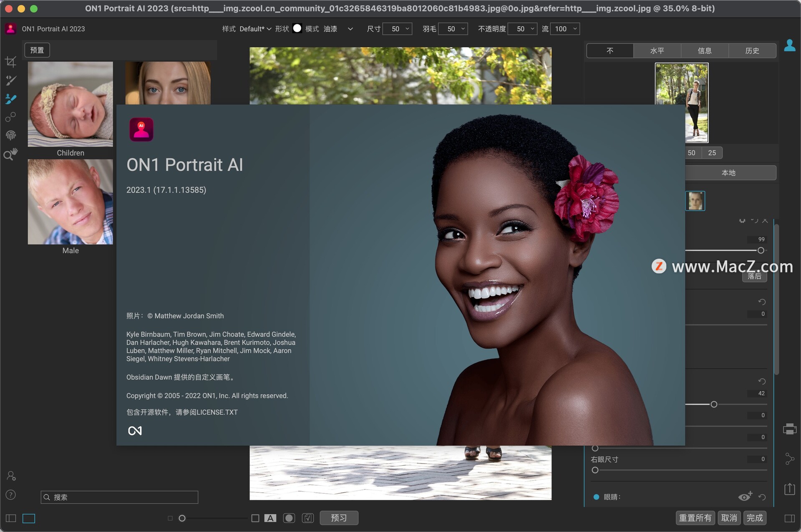801x532 pixels.
Task: Select the face retouch brush tool
Action: tap(11, 99)
